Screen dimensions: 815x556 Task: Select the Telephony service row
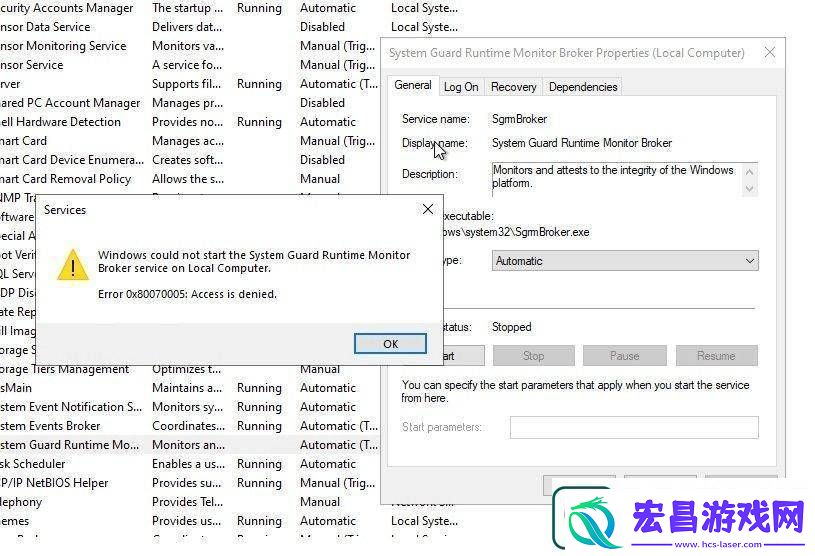pyautogui.click(x=190, y=502)
